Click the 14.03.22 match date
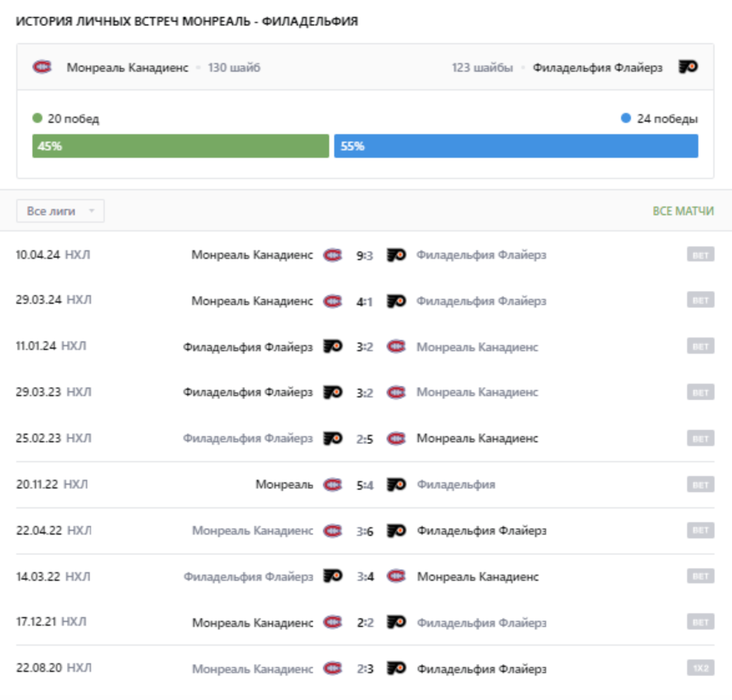The width and height of the screenshot is (732, 700). [x=38, y=576]
